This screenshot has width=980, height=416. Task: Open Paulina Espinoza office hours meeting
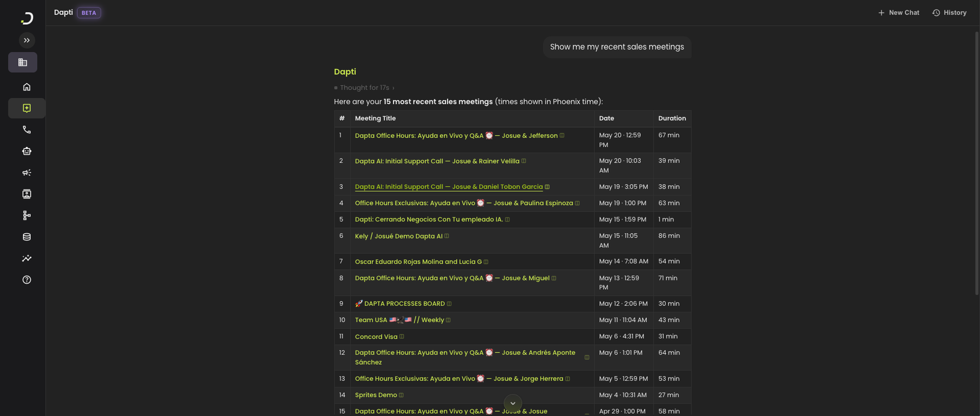[464, 203]
